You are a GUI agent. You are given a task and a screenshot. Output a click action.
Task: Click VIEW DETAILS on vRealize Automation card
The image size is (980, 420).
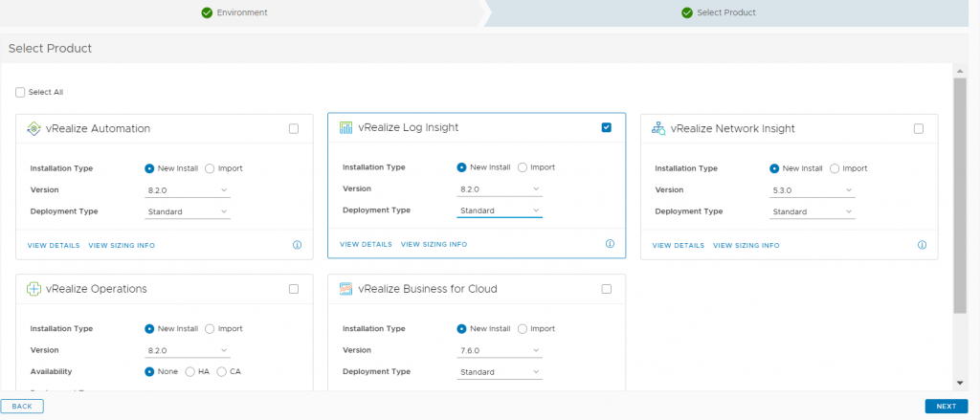click(54, 246)
